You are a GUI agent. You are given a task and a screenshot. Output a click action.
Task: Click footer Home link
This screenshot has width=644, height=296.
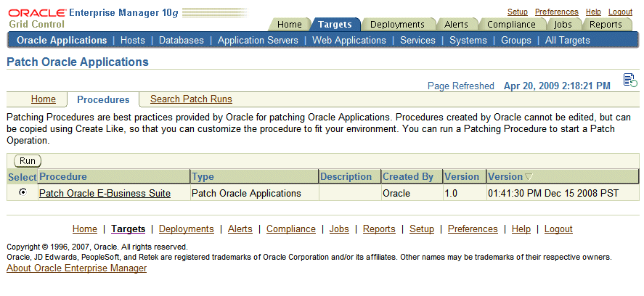85,229
